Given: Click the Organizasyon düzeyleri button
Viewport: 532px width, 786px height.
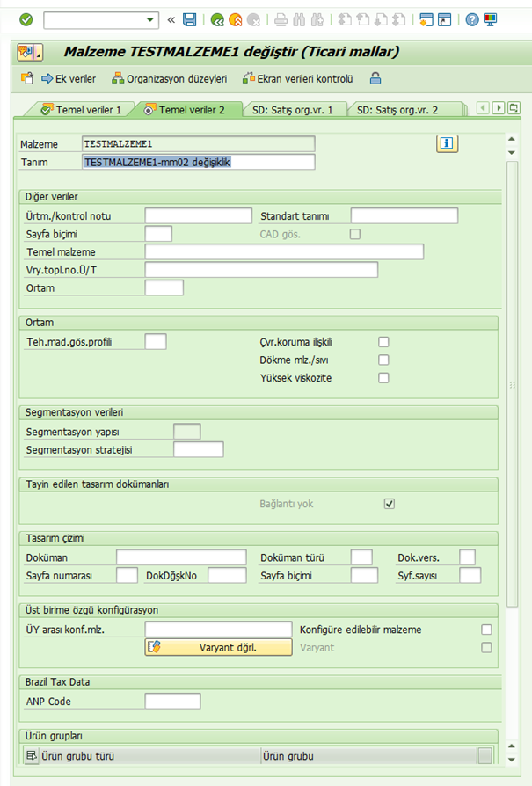Looking at the screenshot, I should tap(169, 78).
